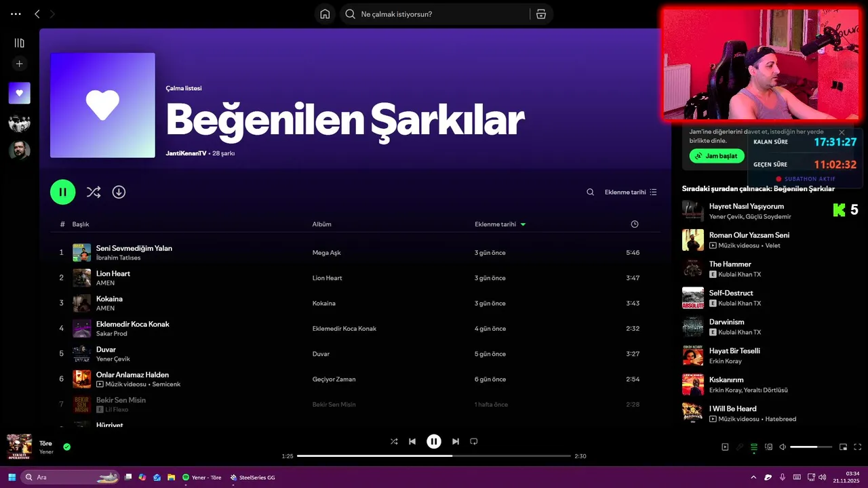This screenshot has width=868, height=488.
Task: Select Kokaina track title
Action: pos(109,299)
